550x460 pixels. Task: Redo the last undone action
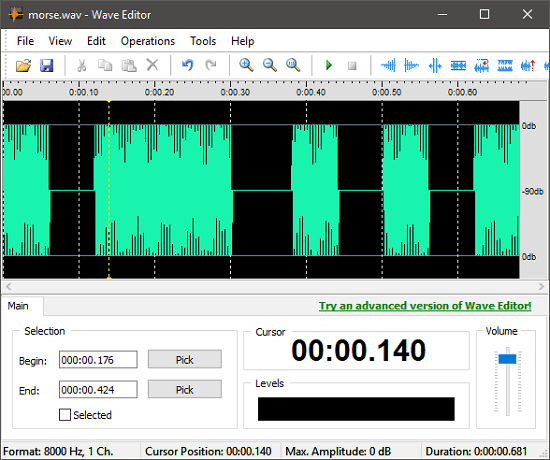click(211, 65)
